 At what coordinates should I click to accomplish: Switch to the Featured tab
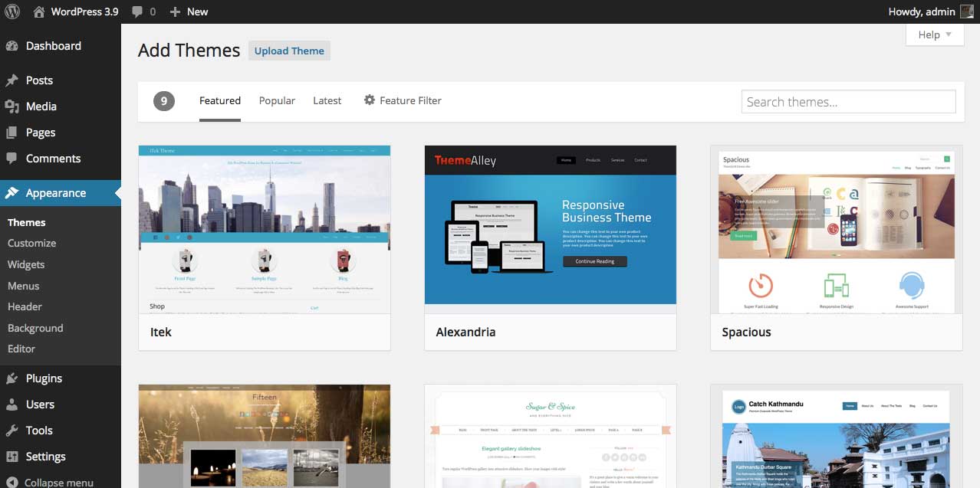tap(220, 100)
